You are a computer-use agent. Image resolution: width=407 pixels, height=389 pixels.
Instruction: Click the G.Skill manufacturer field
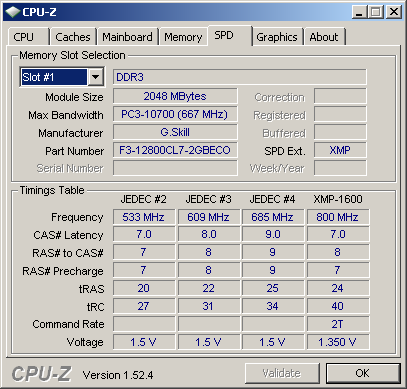[175, 132]
